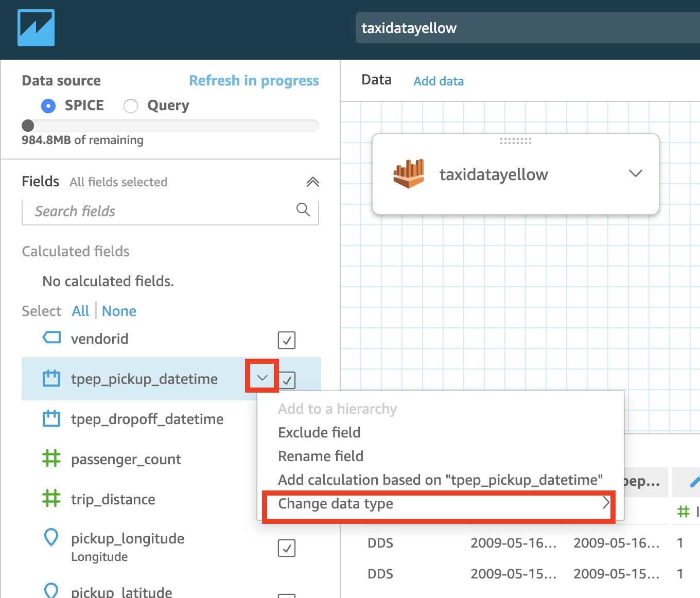Select the pickup_longitude field name
This screenshot has height=598, width=700.
[x=128, y=538]
